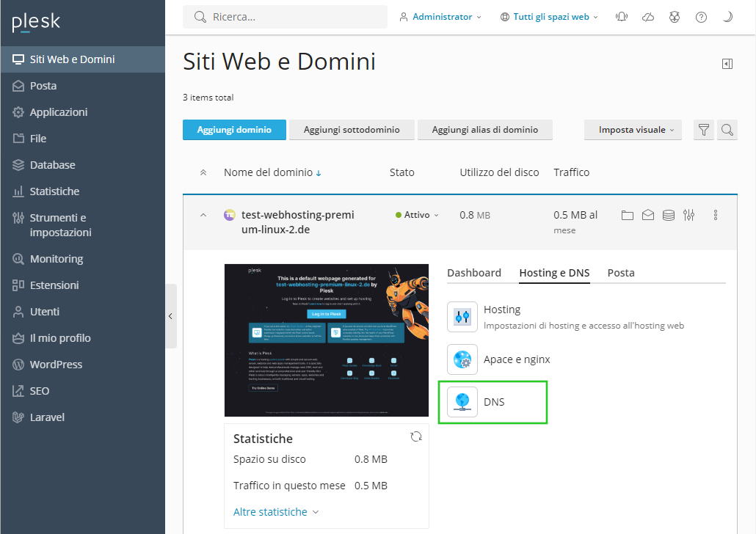
Task: Open the Hosting link
Action: click(x=502, y=310)
